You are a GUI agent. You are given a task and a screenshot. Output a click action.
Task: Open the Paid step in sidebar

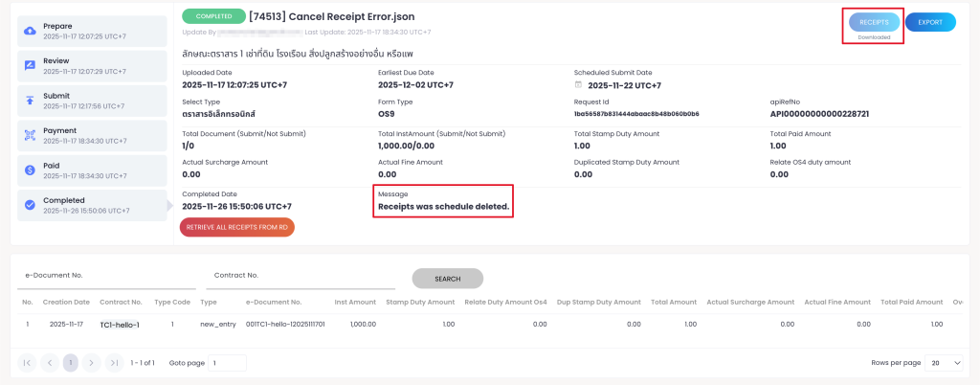[x=92, y=170]
